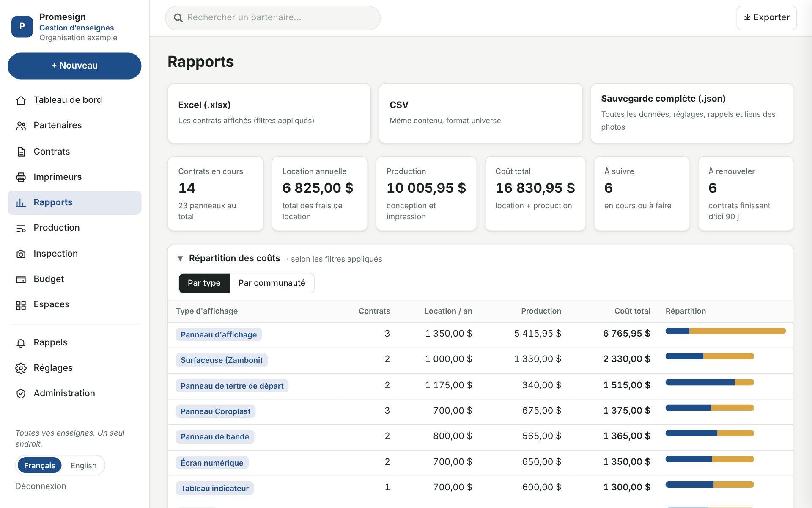This screenshot has height=508, width=812.
Task: Click the document icon beside Contrats
Action: pos(21,152)
